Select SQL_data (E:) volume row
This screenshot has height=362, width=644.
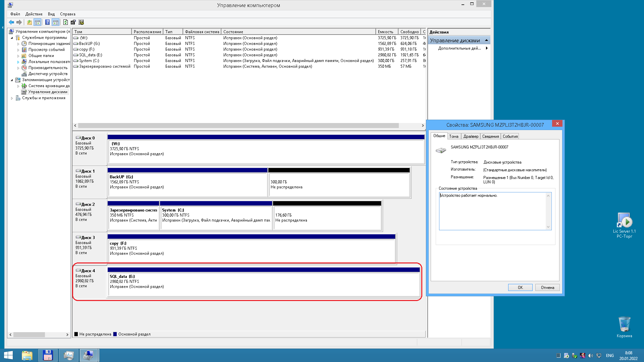(x=249, y=55)
